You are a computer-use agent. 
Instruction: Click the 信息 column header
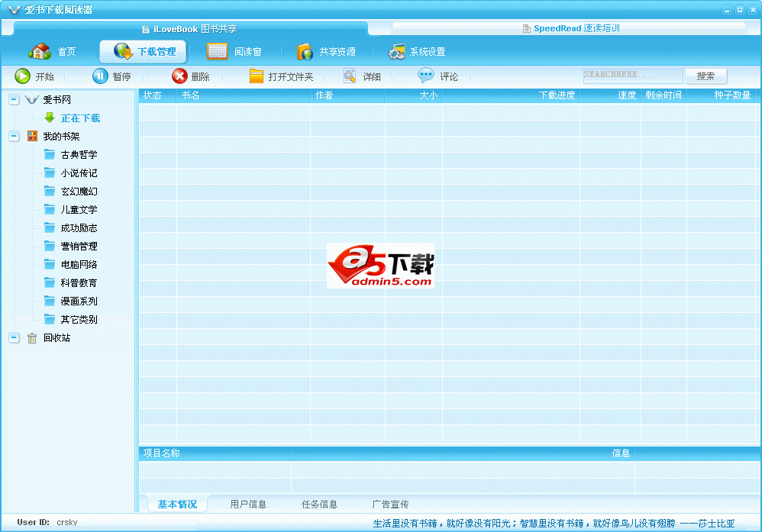463,453
